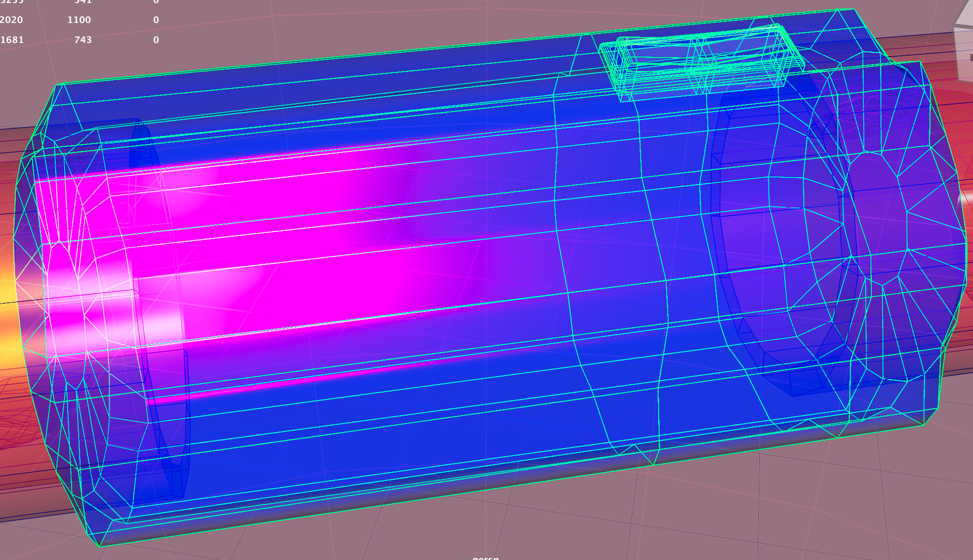Click the HUD value 743
This screenshot has height=560, width=973.
pos(83,39)
